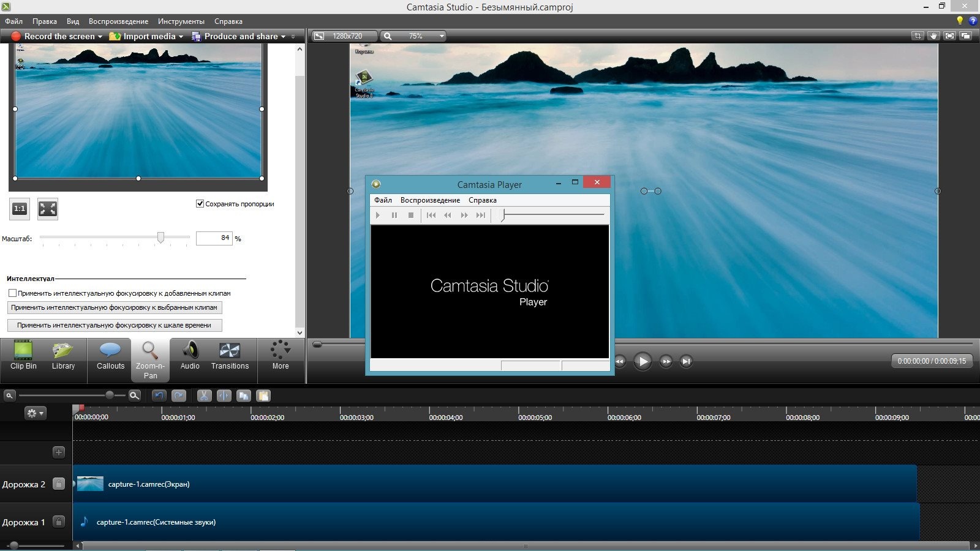Click down arrow of left panel scrollbar
The image size is (980, 551).
300,332
